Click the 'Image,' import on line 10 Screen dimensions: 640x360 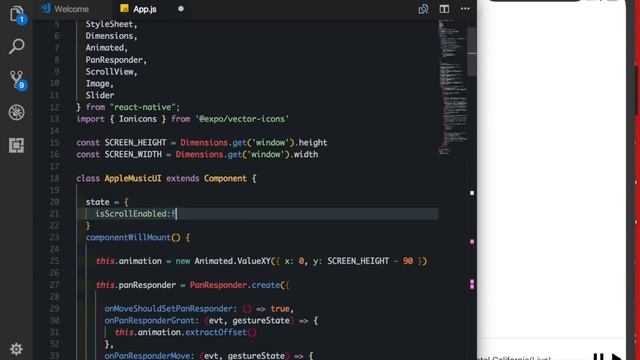(100, 84)
